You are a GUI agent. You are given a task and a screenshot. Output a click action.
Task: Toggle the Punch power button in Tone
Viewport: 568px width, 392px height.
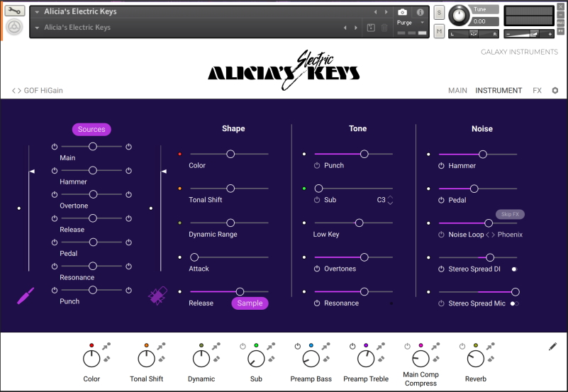pyautogui.click(x=317, y=166)
